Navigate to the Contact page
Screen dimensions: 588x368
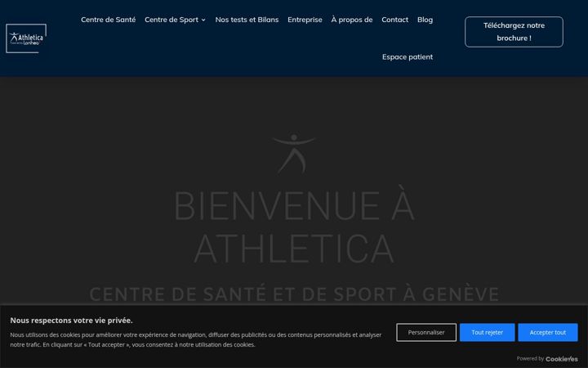pyautogui.click(x=395, y=20)
